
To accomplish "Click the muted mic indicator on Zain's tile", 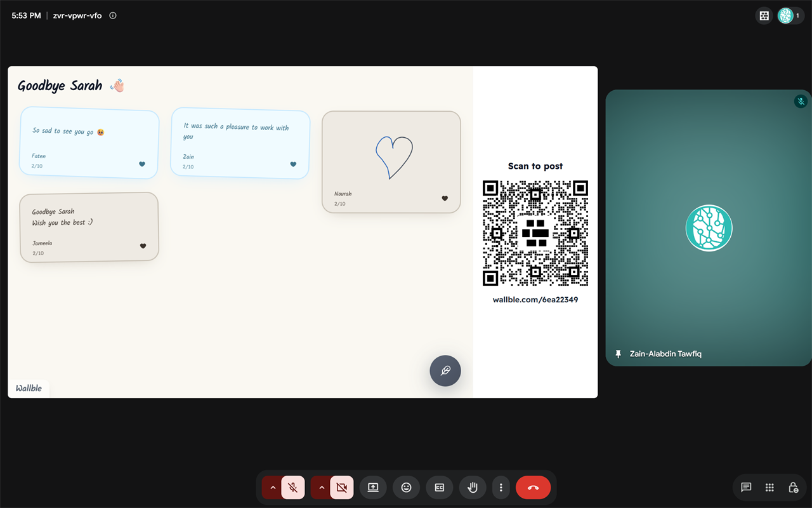I will (801, 101).
